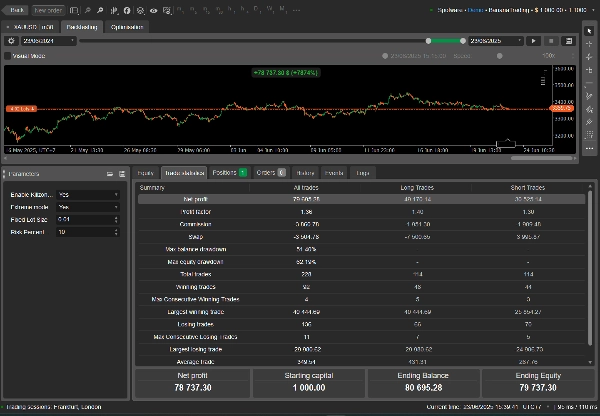The image size is (600, 416).
Task: Open more drawing tools ellipsis
Action: tap(589, 148)
